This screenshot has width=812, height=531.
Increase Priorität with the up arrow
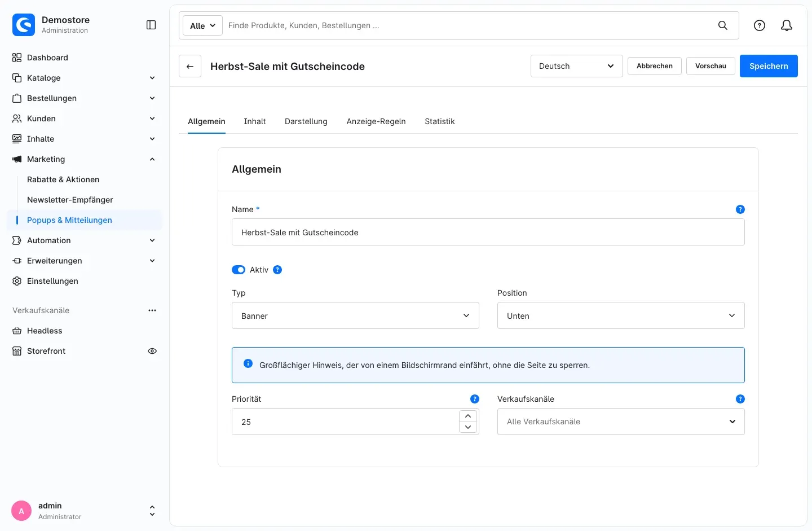click(468, 416)
